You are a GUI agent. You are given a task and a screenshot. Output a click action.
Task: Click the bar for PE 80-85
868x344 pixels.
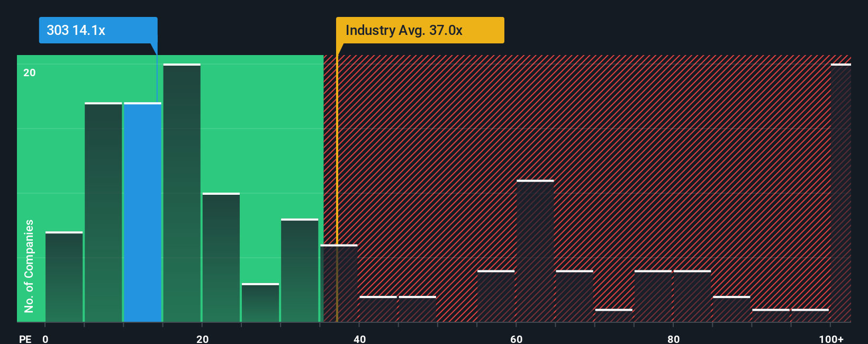tap(692, 296)
